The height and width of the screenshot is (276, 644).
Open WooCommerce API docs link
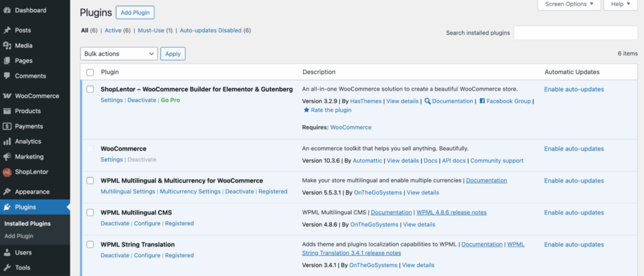pos(454,160)
